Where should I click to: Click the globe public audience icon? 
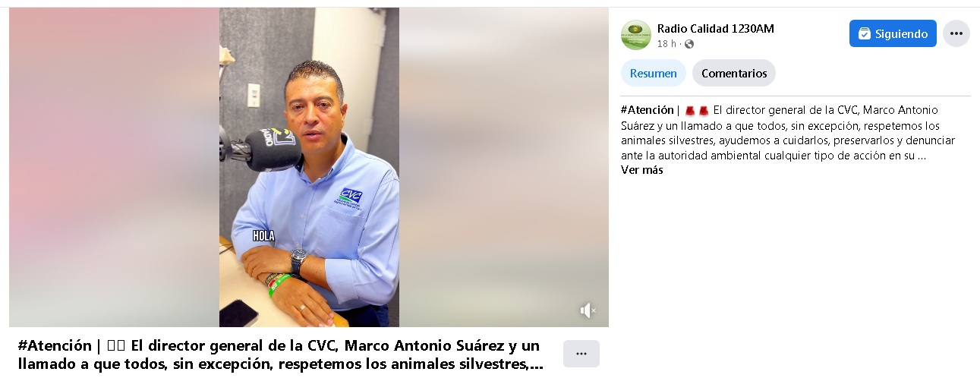[689, 44]
